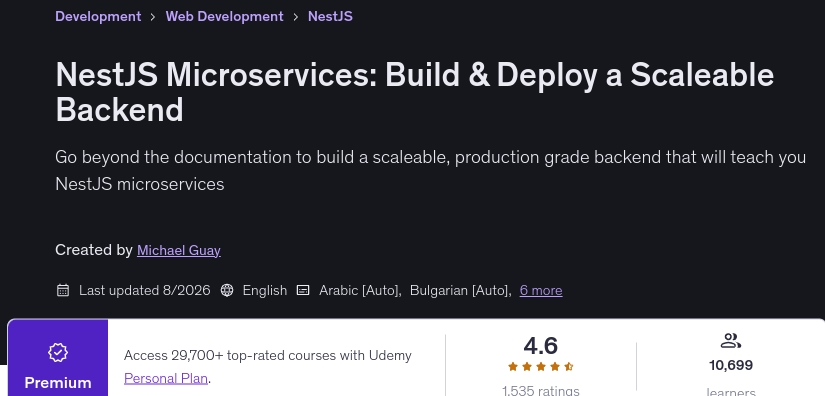Image resolution: width=825 pixels, height=396 pixels.
Task: Click the 4.6 rating number
Action: click(x=540, y=346)
